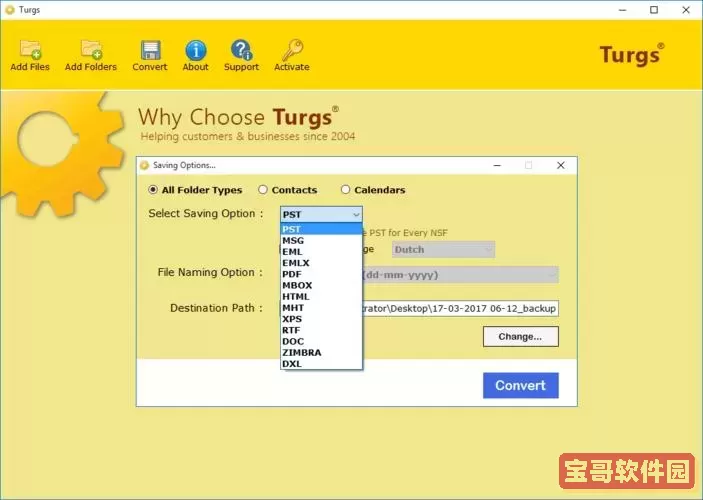Minimize the Turgs main window
This screenshot has height=500, width=703.
click(x=622, y=10)
